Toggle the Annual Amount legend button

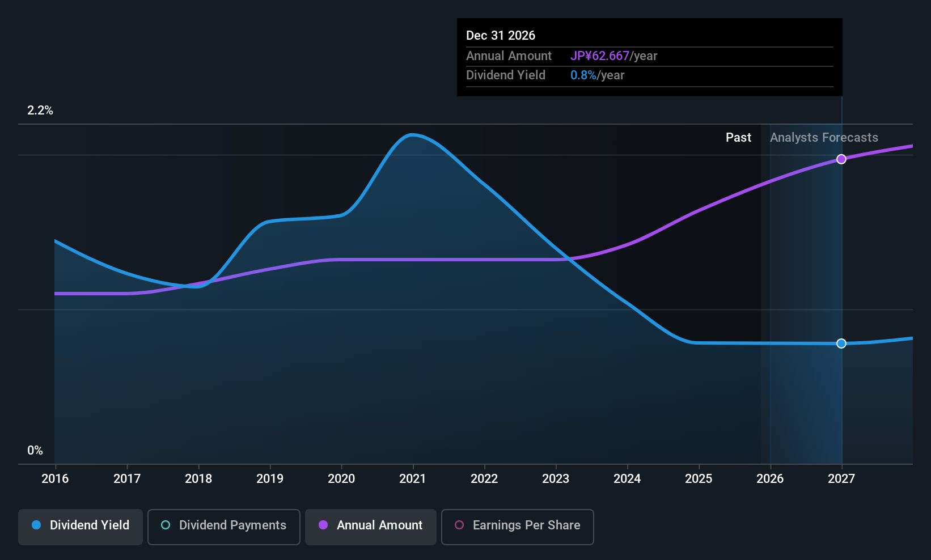(x=371, y=526)
